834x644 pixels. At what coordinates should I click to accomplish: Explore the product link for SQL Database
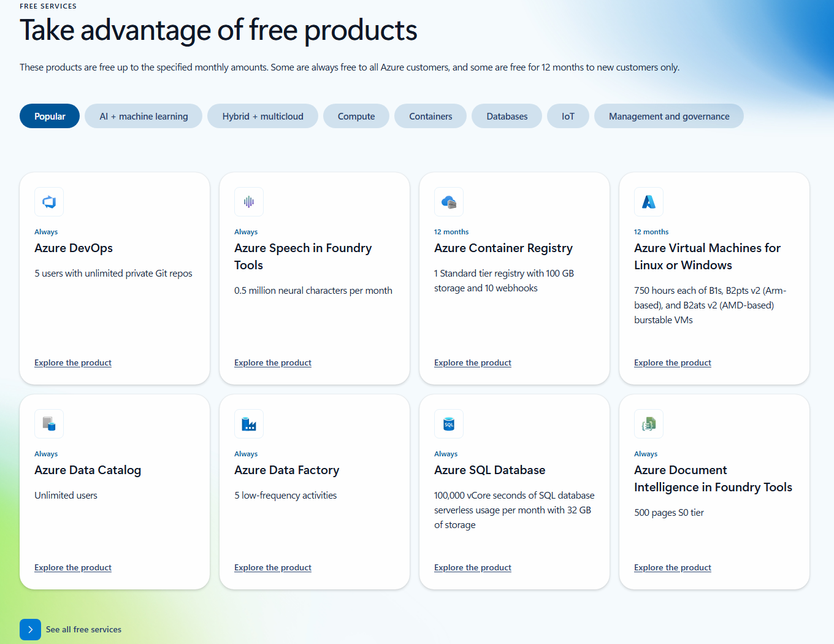pyautogui.click(x=473, y=567)
